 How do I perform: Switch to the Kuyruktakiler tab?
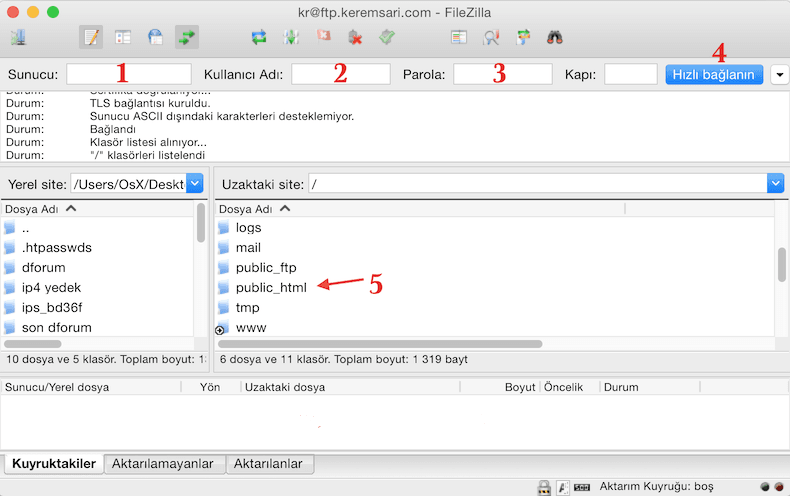click(54, 464)
